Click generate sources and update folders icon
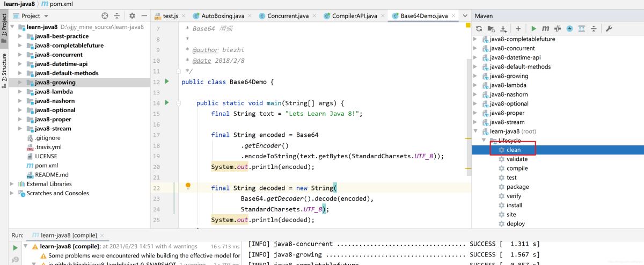Viewport: 644px width, 265px height. (x=491, y=28)
